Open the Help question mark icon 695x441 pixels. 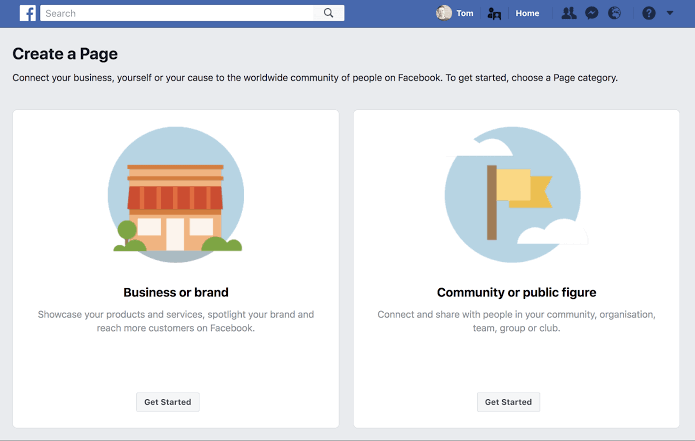648,13
